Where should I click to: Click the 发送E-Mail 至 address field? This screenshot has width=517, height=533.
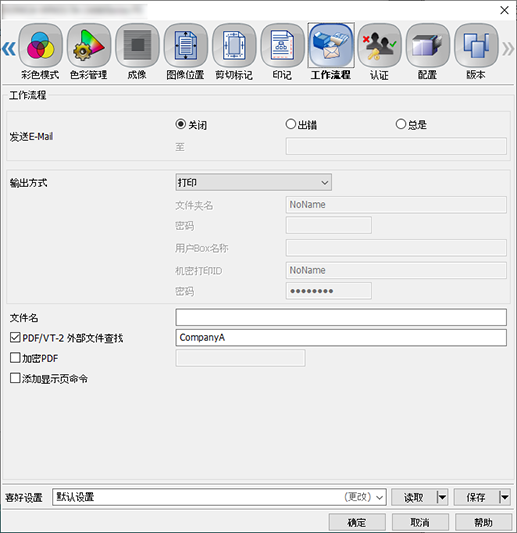click(x=396, y=146)
